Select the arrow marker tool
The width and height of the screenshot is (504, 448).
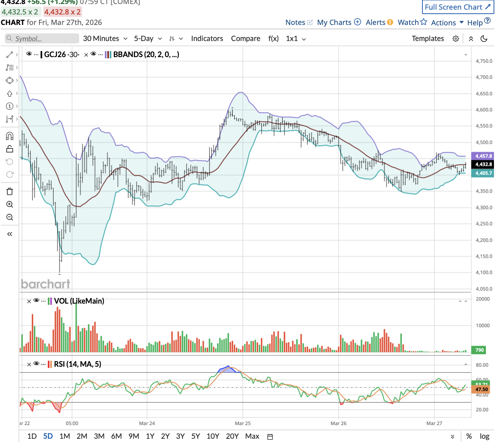pyautogui.click(x=10, y=93)
